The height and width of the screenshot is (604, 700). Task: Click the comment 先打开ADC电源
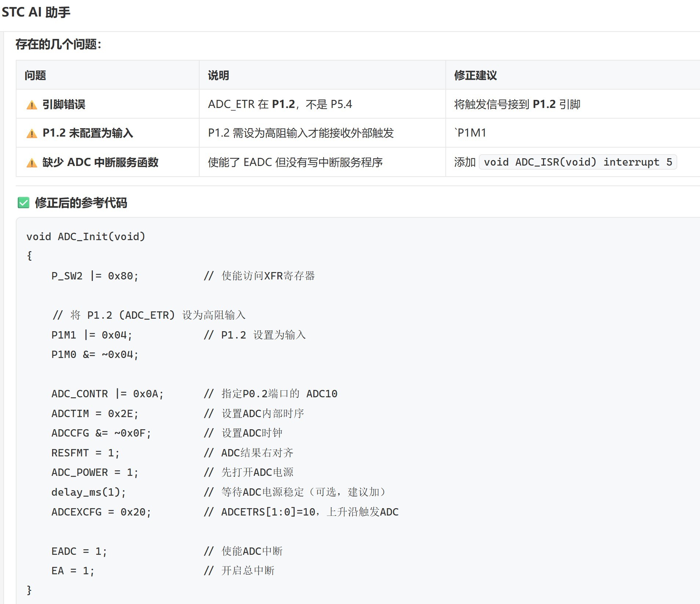click(x=249, y=472)
